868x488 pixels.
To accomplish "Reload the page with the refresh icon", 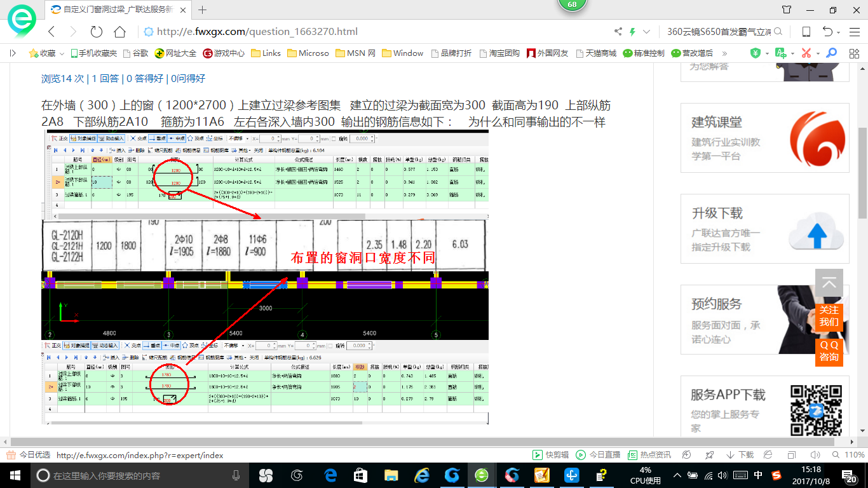I will coord(97,32).
